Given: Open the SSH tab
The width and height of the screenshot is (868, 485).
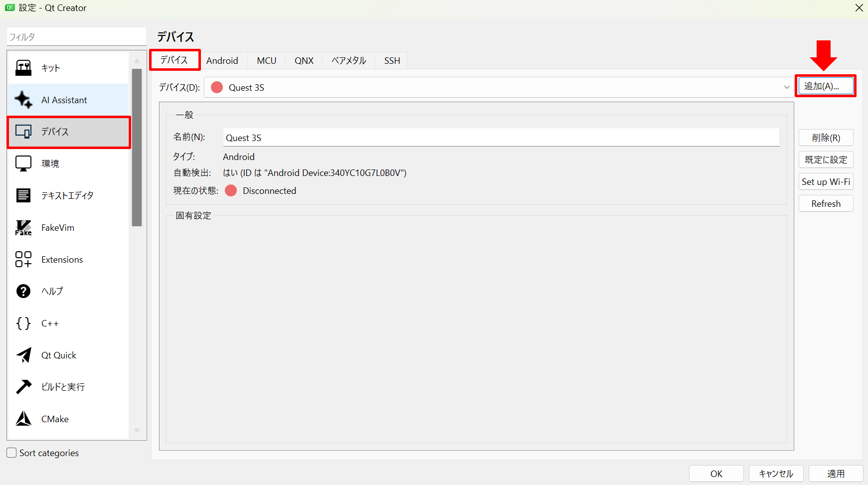Looking at the screenshot, I should (x=392, y=61).
